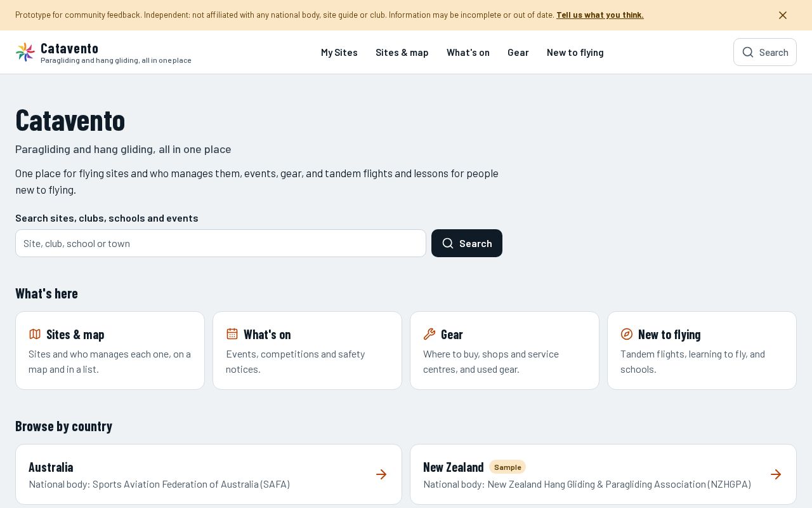Open the New to flying card title
812x508 pixels.
pos(669,334)
